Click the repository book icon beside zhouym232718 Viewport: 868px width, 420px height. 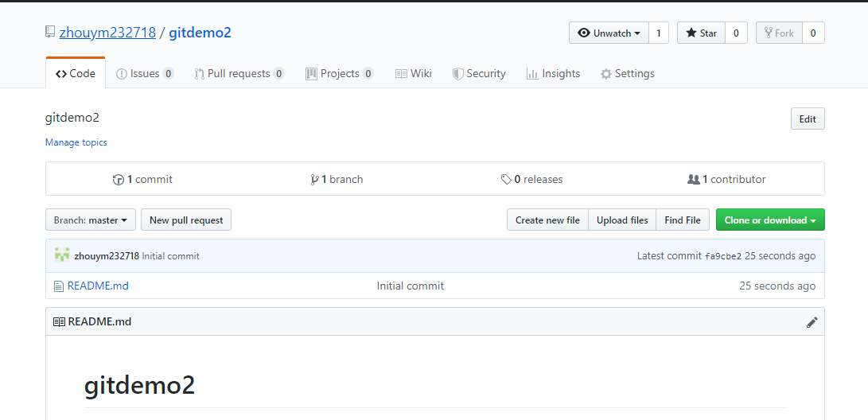50,32
